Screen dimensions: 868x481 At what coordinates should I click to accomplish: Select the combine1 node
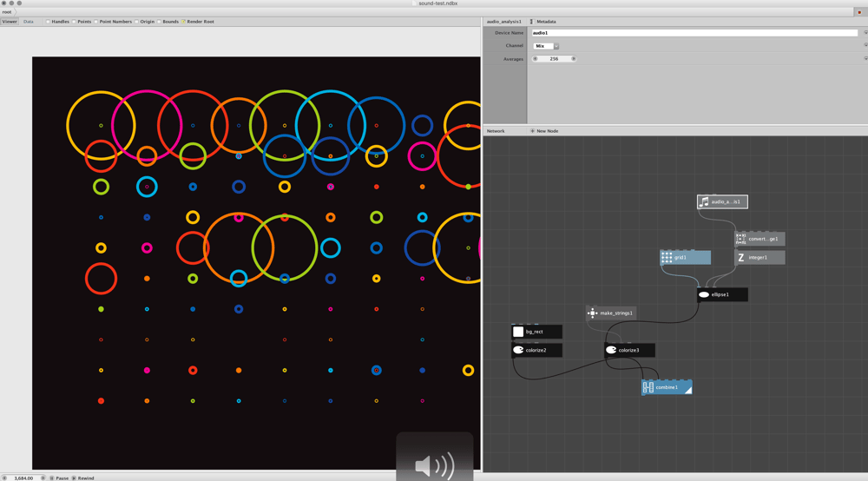(x=667, y=387)
